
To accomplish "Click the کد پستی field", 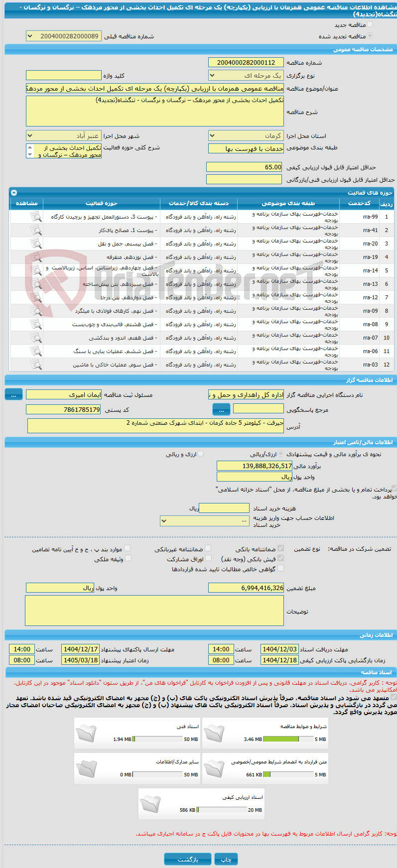I will 64,409.
